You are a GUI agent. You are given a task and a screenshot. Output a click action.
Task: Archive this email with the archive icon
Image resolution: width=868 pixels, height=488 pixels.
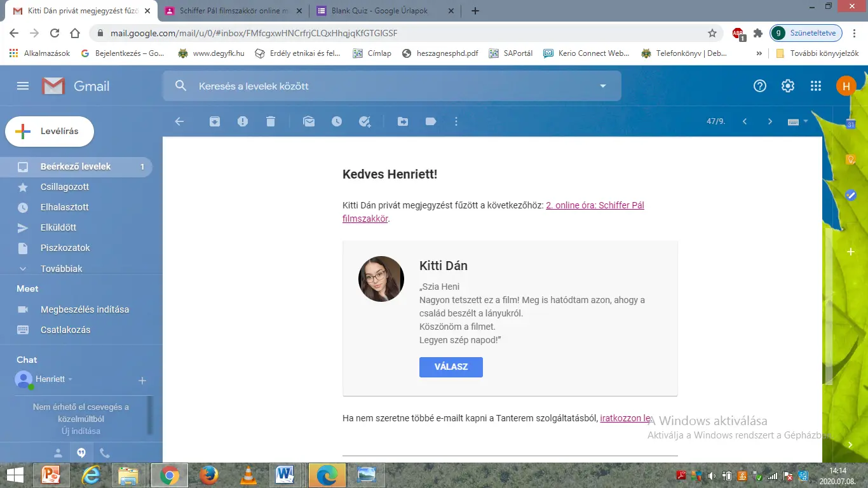pos(215,121)
